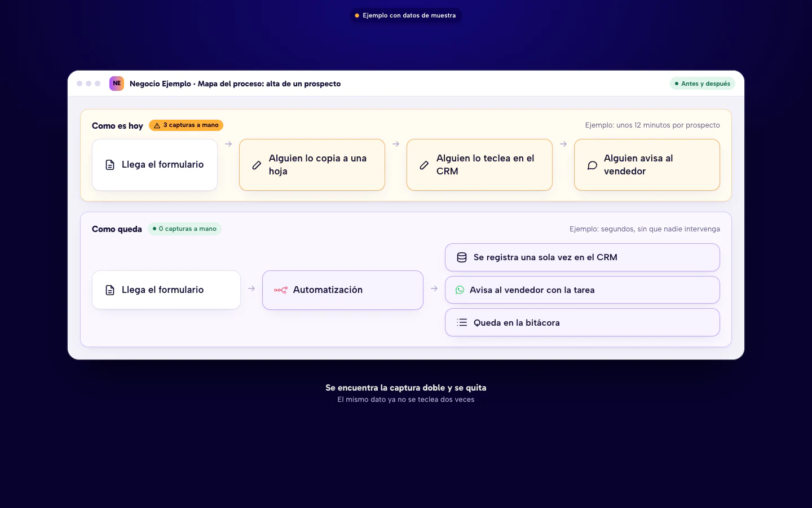The width and height of the screenshot is (812, 508).
Task: Click warning triangle in 3 capturas a mano badge
Action: point(157,125)
